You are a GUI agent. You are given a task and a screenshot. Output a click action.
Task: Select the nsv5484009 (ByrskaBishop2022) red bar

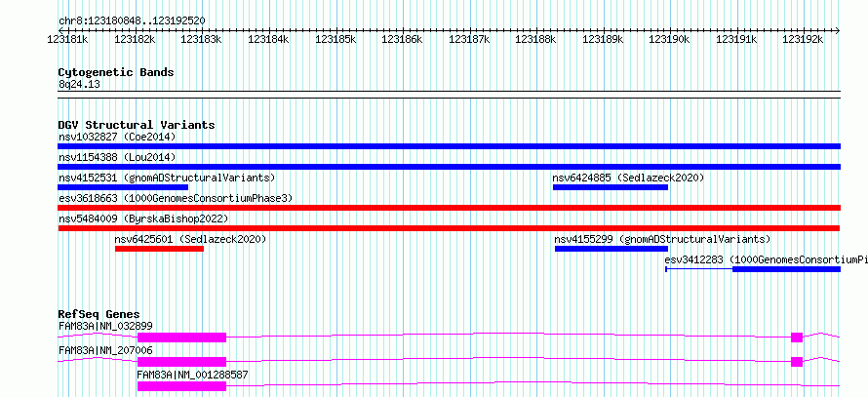click(449, 228)
